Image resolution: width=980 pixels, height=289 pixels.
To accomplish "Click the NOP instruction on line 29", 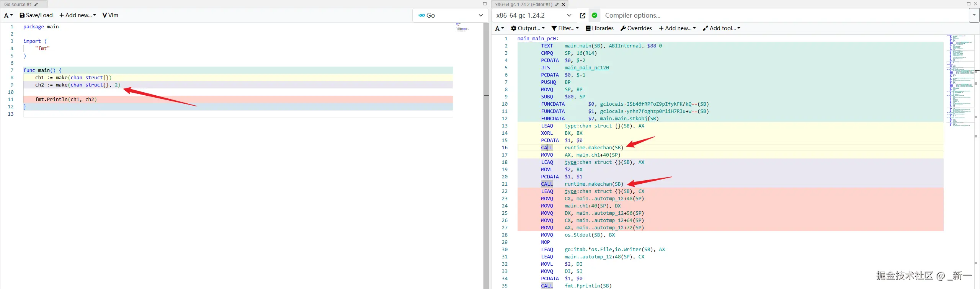I will 545,242.
